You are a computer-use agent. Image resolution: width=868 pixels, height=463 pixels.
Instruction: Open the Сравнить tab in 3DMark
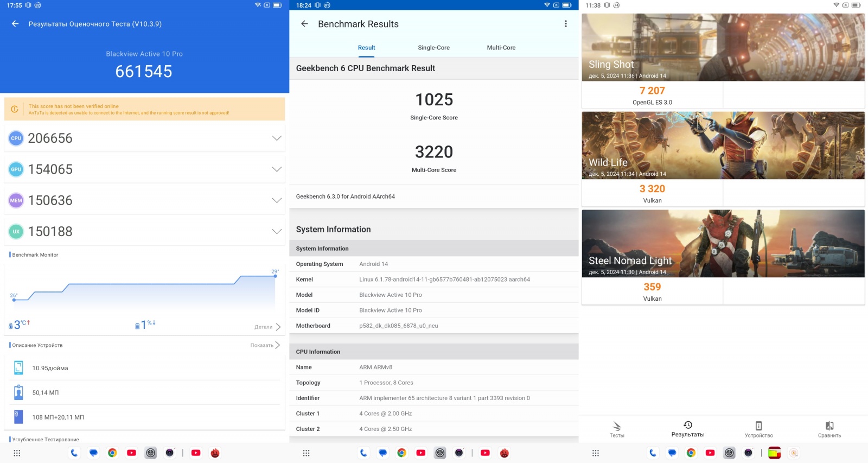pyautogui.click(x=829, y=429)
